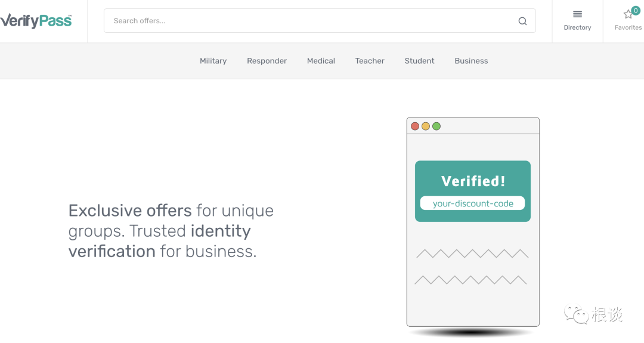Screen dimensions: 644x343
Task: Click the your-discount-code pill
Action: point(473,203)
